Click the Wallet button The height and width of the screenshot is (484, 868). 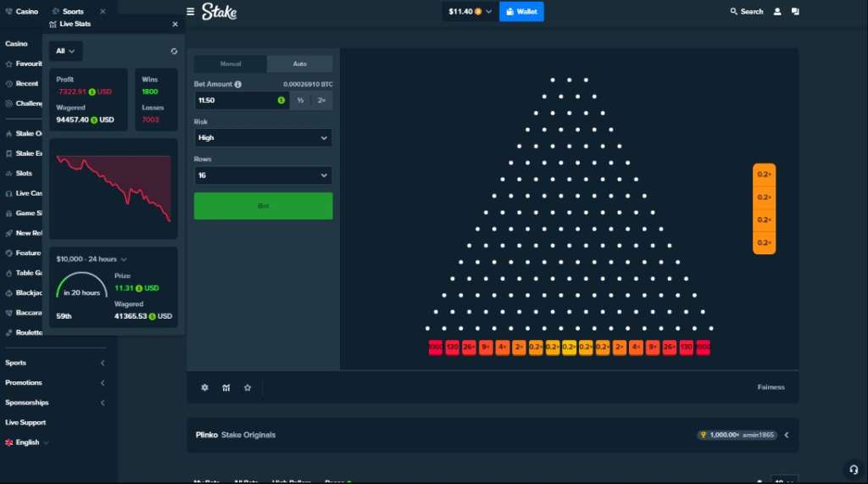[521, 11]
